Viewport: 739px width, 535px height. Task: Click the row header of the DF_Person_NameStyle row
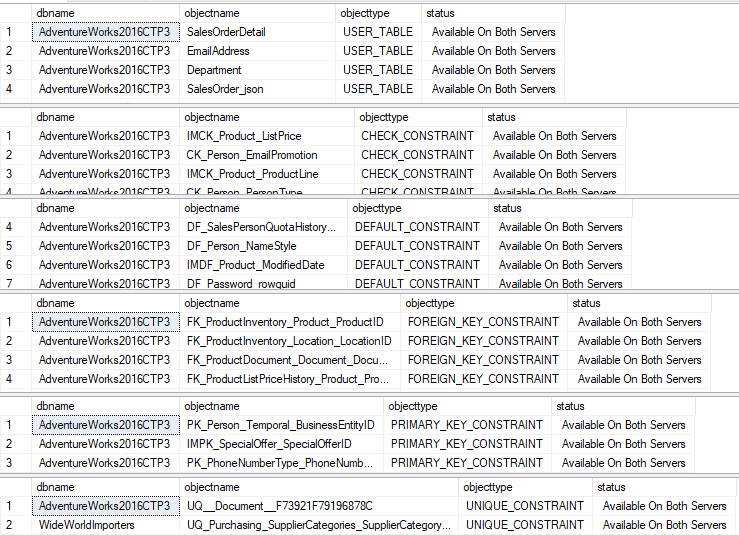(x=16, y=246)
